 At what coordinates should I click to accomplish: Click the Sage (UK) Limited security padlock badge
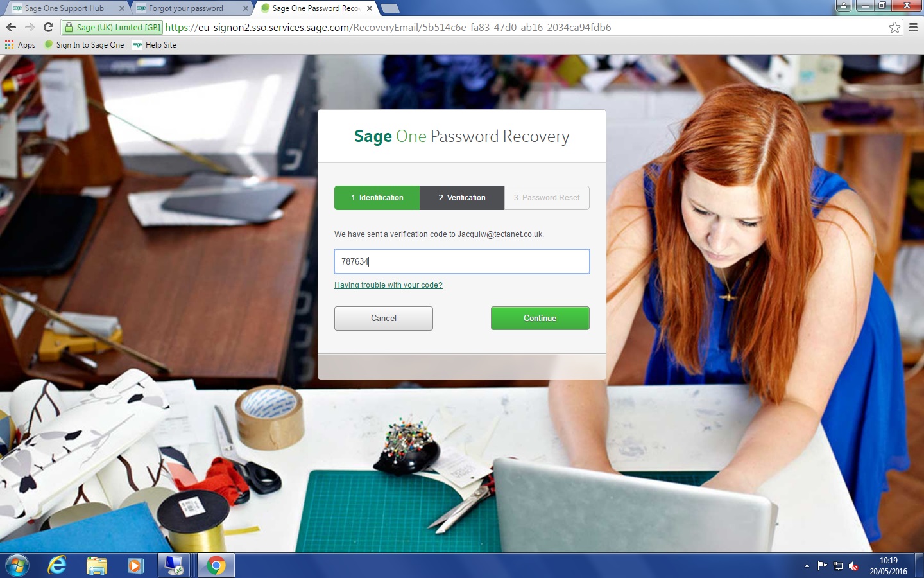click(112, 27)
